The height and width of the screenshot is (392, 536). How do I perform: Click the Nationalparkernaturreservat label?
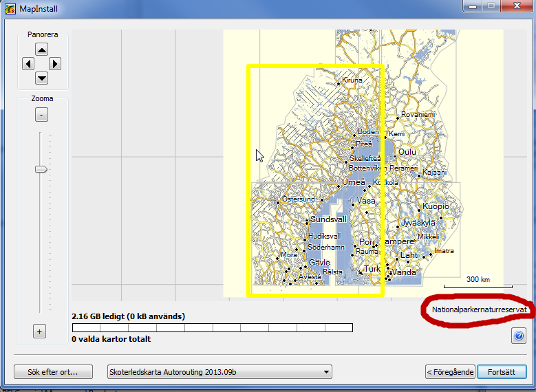[x=480, y=310]
